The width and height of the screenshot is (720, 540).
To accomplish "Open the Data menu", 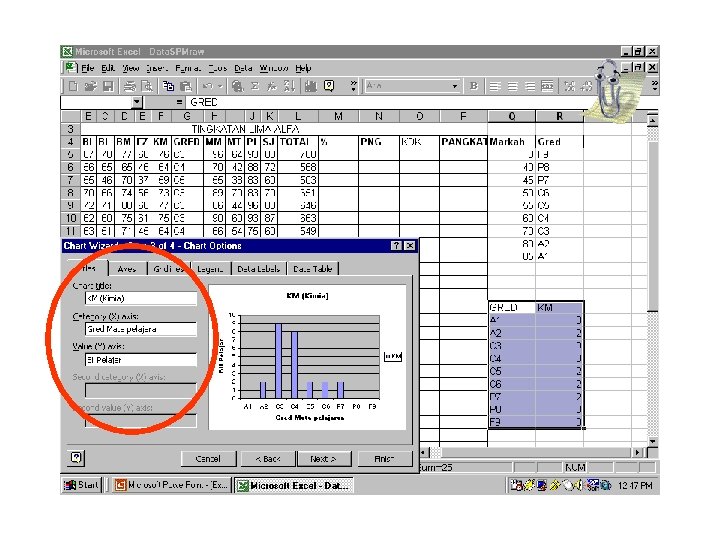I will click(243, 68).
